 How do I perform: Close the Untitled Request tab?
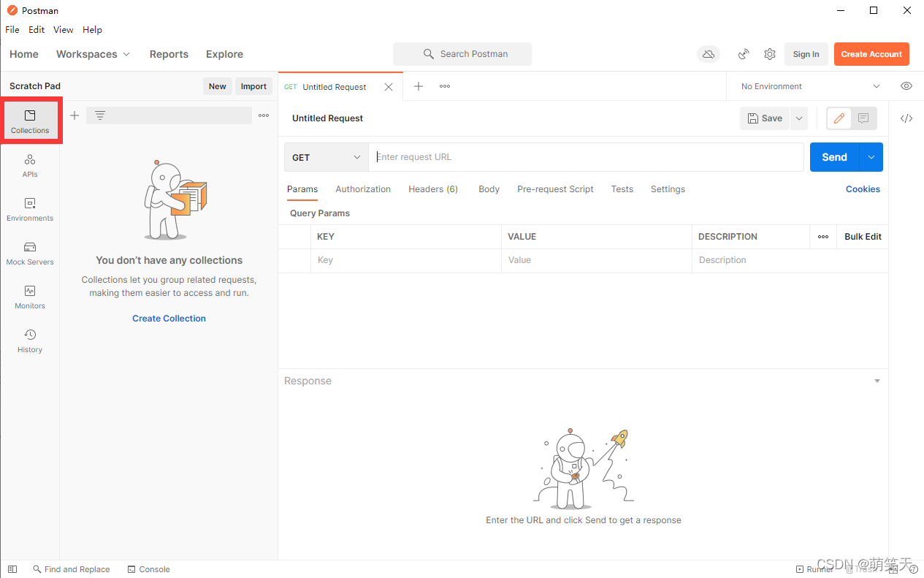point(389,87)
